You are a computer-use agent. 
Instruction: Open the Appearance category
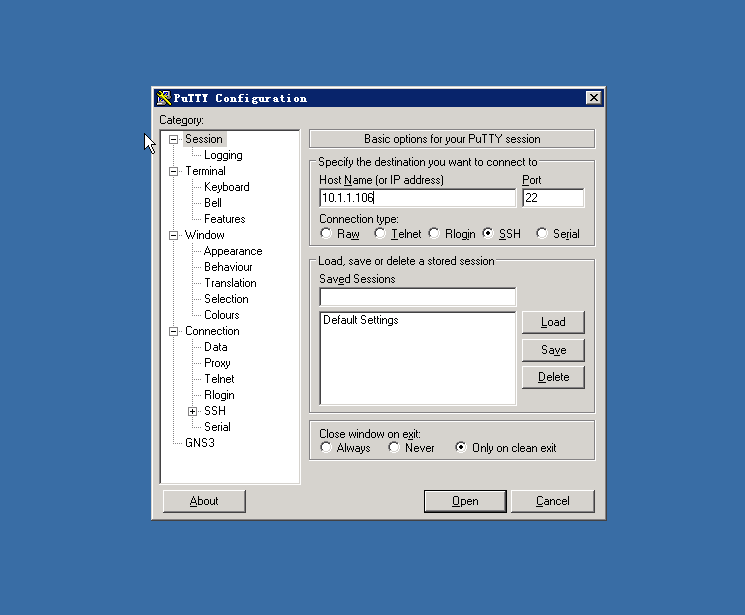point(233,251)
